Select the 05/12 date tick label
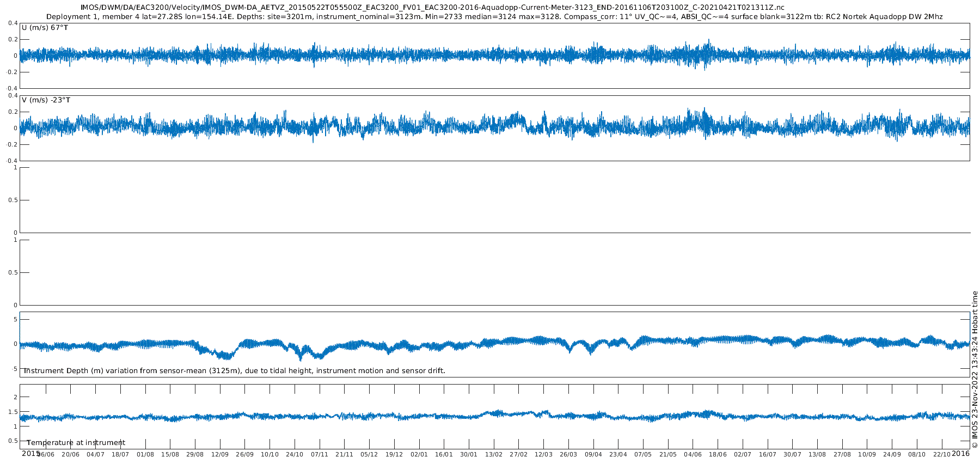 (x=369, y=454)
